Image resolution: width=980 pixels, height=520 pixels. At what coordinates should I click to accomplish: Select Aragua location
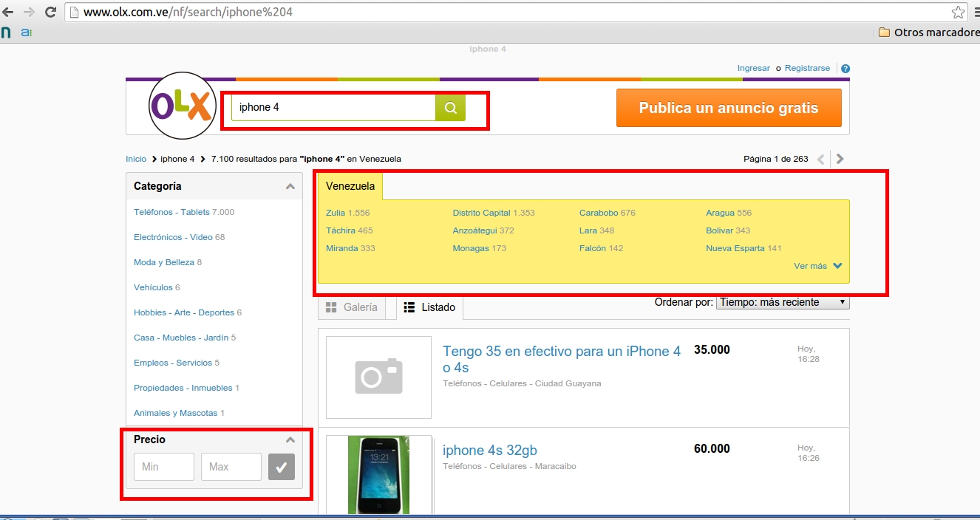click(x=720, y=213)
